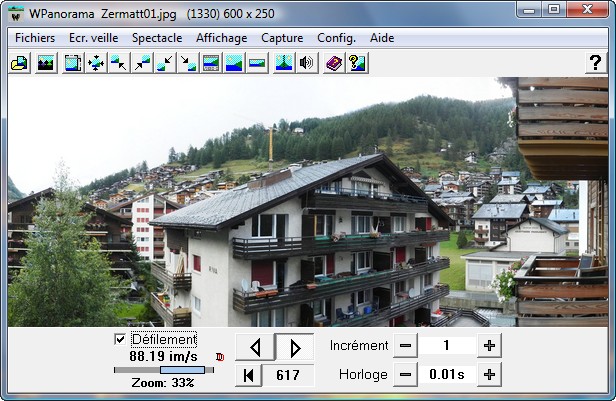Click the Zoom: 33% label

click(x=163, y=383)
